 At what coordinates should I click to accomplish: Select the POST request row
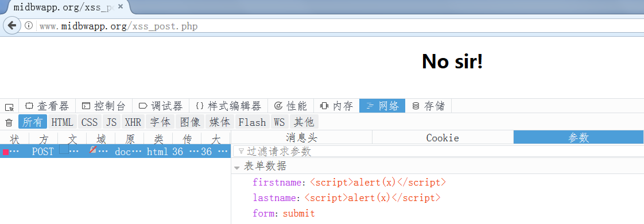pos(115,151)
